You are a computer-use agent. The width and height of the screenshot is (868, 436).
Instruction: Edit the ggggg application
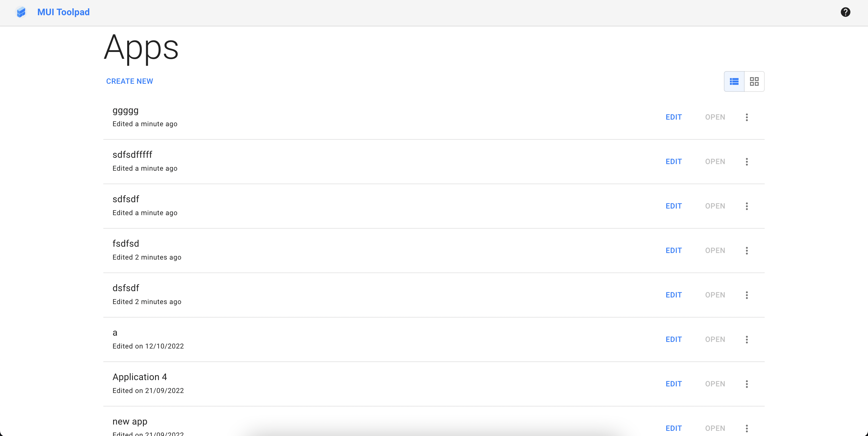(674, 117)
